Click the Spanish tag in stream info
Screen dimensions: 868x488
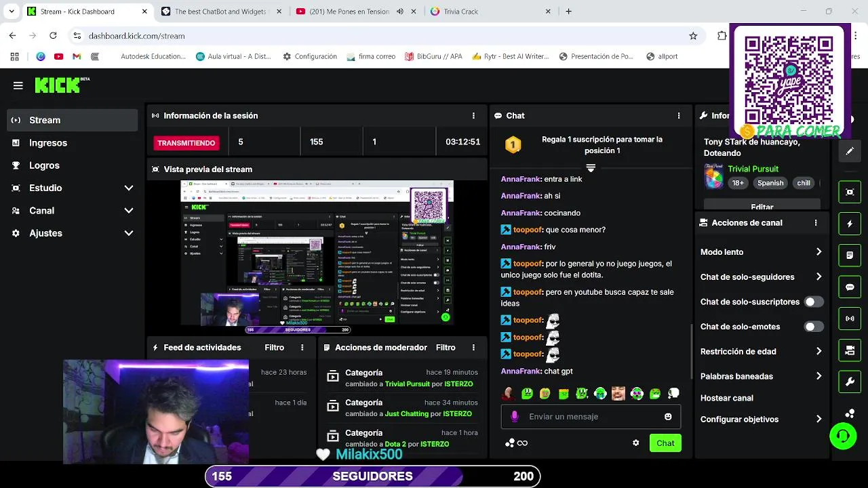click(x=770, y=183)
